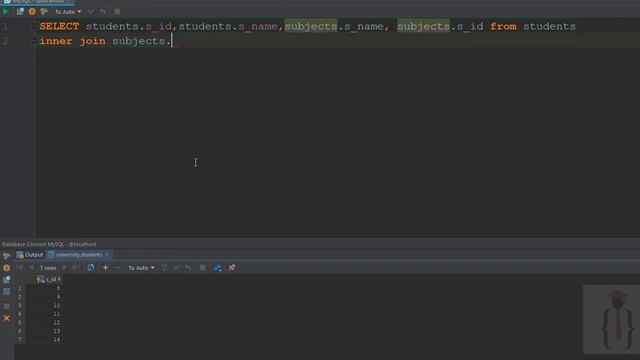Go to next page of results

coord(64,268)
